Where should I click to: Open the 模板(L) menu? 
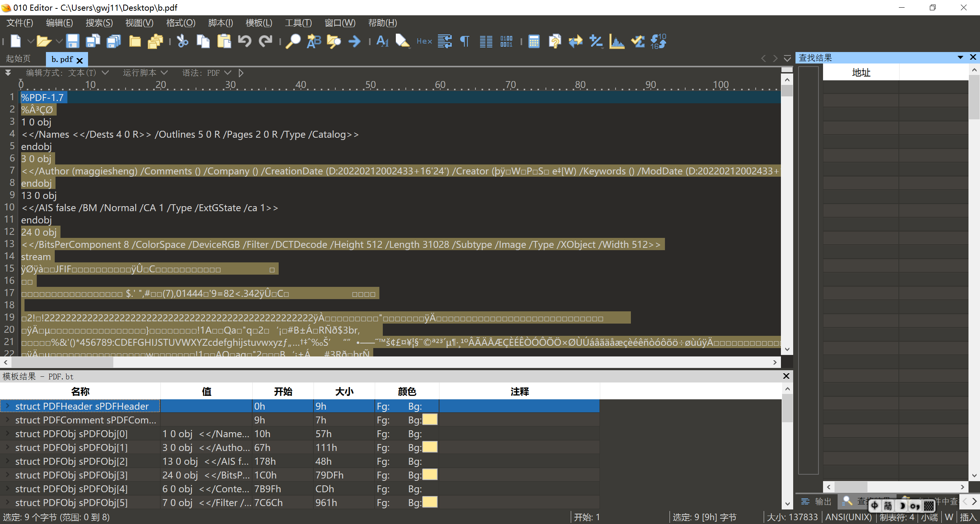(x=259, y=23)
